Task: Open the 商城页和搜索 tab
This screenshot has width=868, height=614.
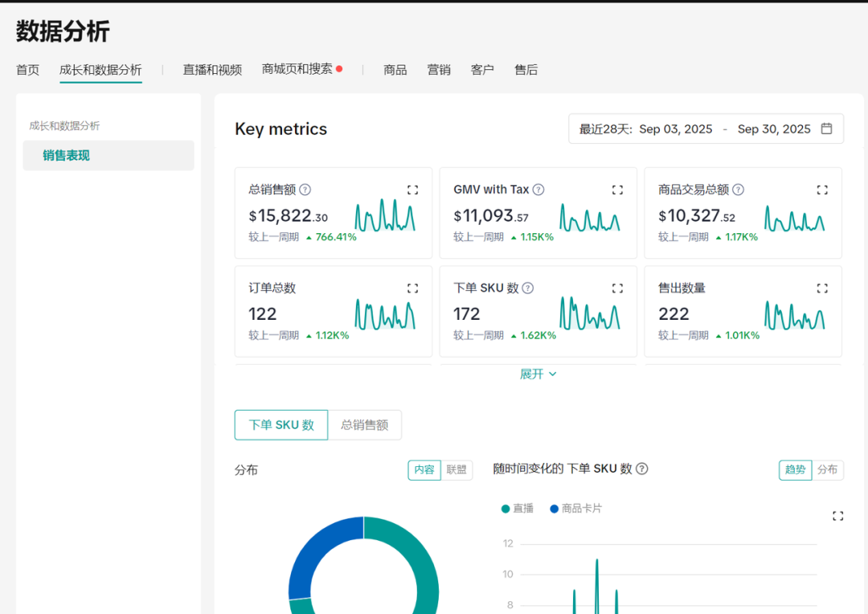Action: click(x=298, y=70)
